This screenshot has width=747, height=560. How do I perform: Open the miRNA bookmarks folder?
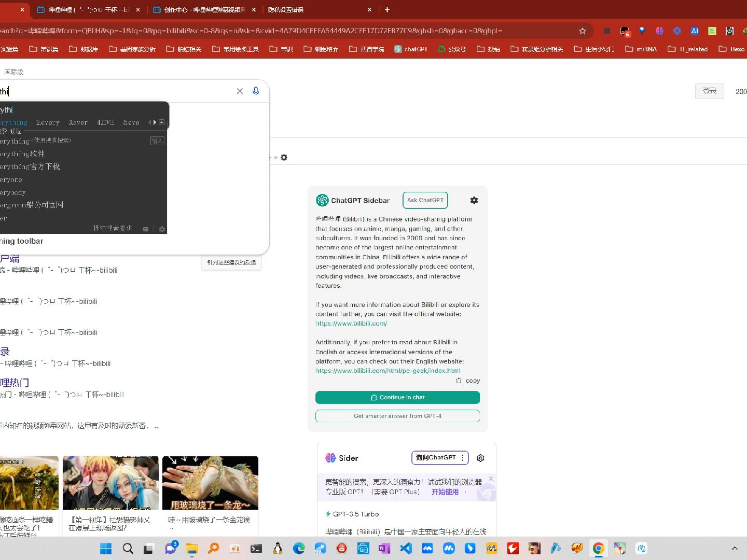(x=641, y=49)
